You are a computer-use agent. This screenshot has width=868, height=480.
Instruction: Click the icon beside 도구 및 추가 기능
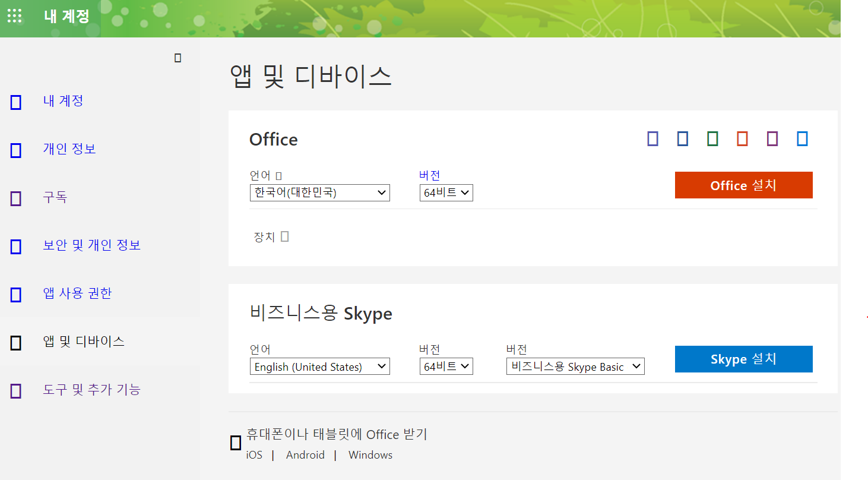click(x=16, y=391)
